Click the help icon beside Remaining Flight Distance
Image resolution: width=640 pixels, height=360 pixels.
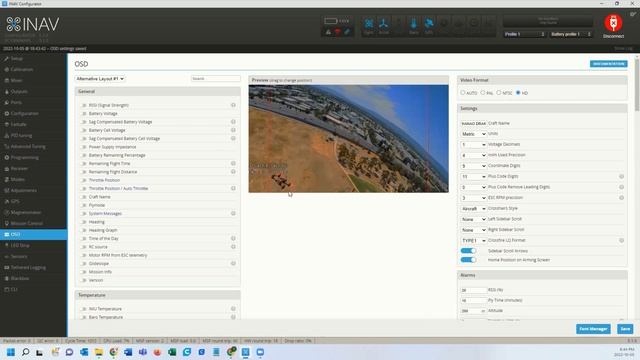(233, 171)
